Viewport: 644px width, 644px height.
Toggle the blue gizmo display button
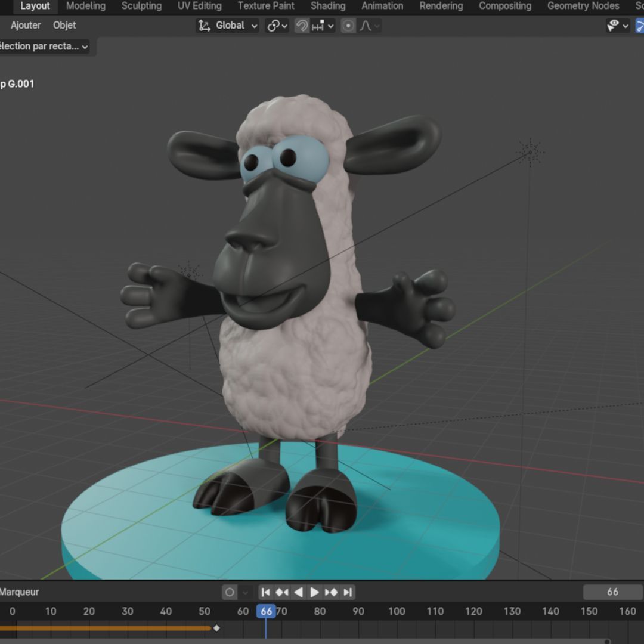click(639, 26)
